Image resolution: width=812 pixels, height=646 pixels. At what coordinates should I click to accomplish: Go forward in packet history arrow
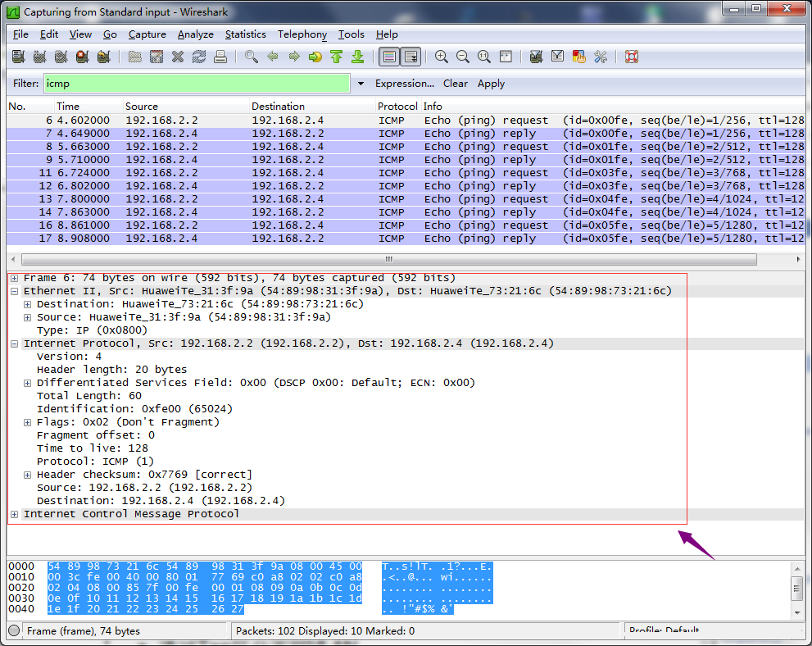coord(294,57)
